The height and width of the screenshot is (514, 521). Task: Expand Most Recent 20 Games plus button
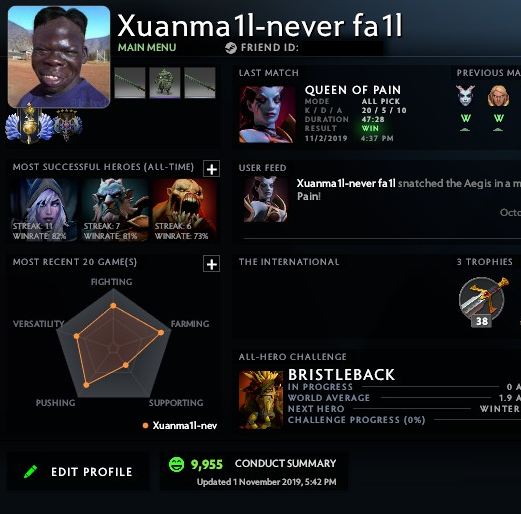[x=212, y=264]
